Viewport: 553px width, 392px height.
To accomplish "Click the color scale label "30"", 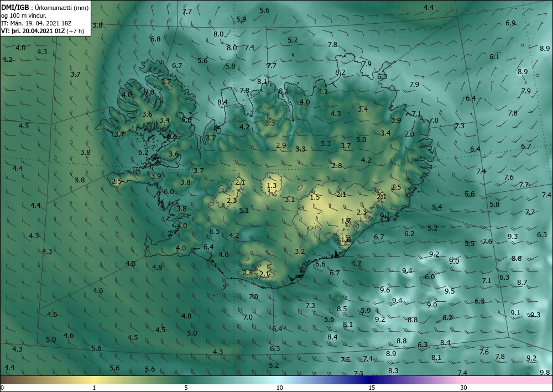I will 463,388.
